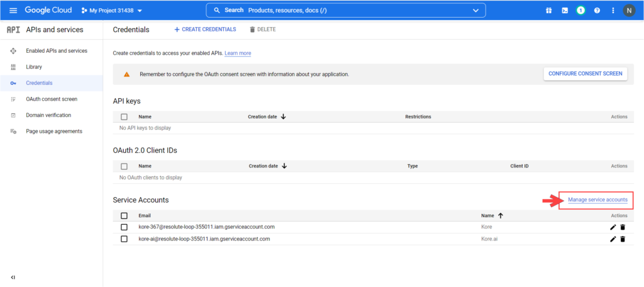Open the notifications badge icon
Image resolution: width=644 pixels, height=287 pixels.
click(x=580, y=11)
